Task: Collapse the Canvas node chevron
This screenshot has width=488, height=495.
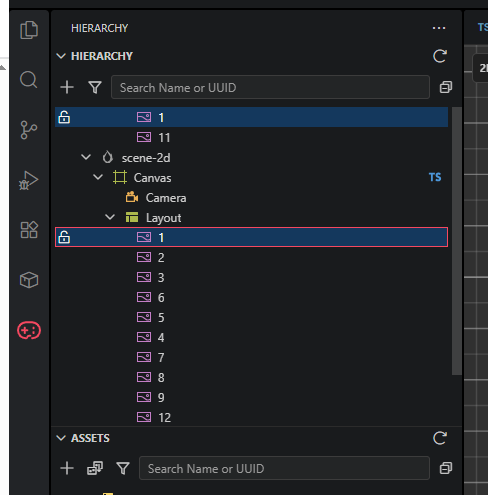Action: pyautogui.click(x=98, y=177)
